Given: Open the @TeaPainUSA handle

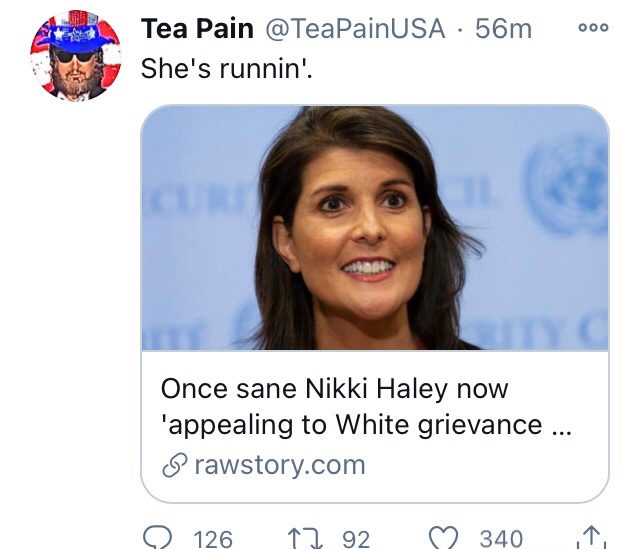Looking at the screenshot, I should click(x=354, y=29).
